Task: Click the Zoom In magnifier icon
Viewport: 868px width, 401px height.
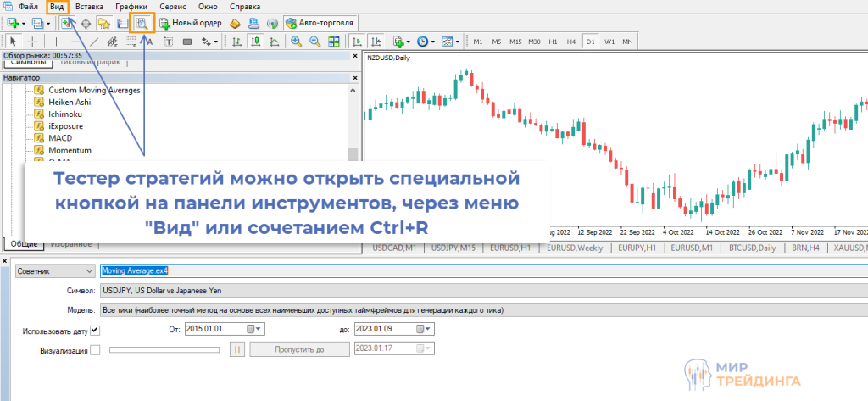Action: (297, 41)
